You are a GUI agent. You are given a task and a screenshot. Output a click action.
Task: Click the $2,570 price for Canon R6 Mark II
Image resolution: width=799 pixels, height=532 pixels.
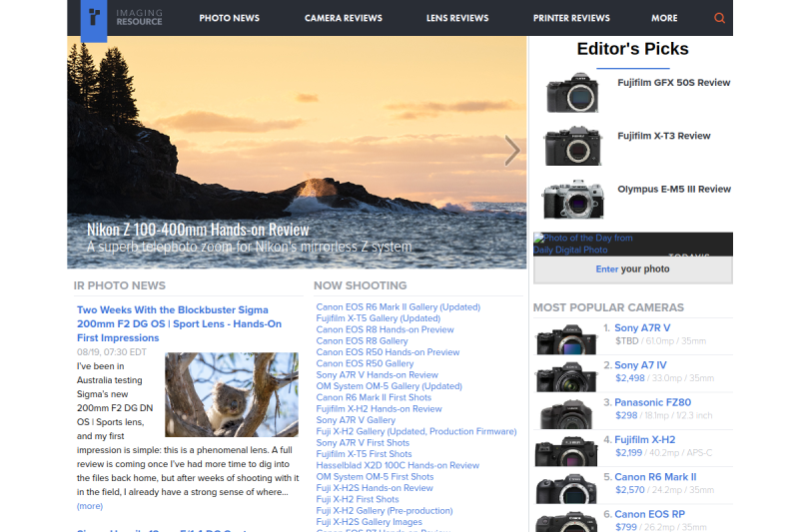tap(630, 490)
